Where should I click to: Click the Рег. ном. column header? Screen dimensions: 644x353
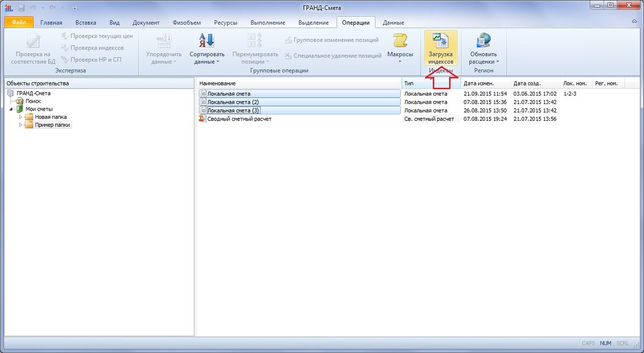click(608, 84)
